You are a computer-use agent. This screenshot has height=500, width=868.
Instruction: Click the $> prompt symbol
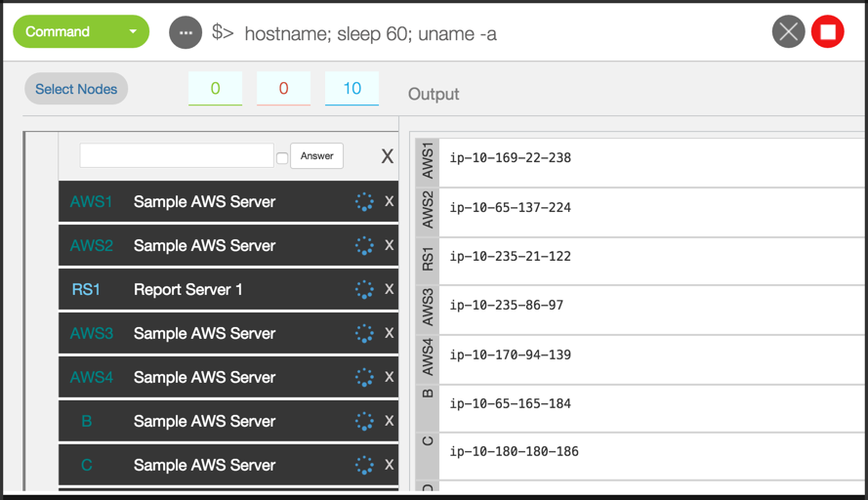223,32
